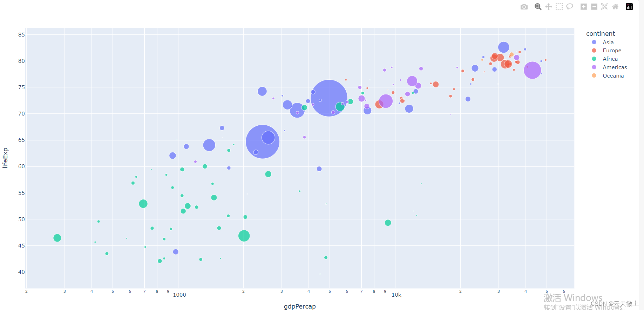The image size is (644, 310).
Task: Autoscale the axes with crossed-arrows icon
Action: pyautogui.click(x=605, y=7)
